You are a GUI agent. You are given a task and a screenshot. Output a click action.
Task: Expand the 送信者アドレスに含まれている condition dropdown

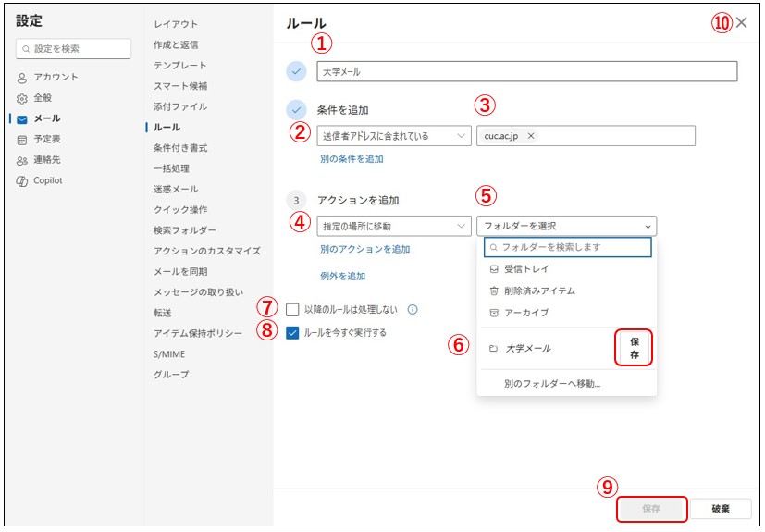pyautogui.click(x=394, y=136)
